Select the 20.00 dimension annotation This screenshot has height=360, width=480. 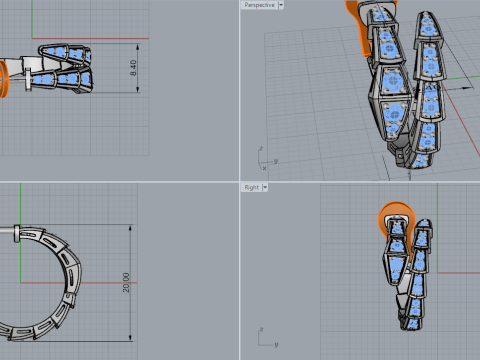[x=126, y=283]
